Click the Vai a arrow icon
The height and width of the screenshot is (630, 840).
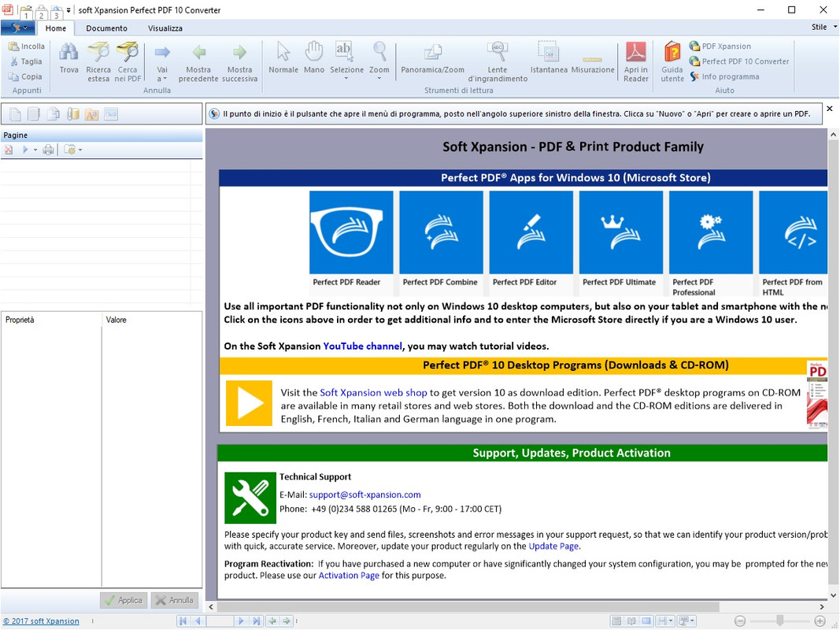pyautogui.click(x=162, y=52)
